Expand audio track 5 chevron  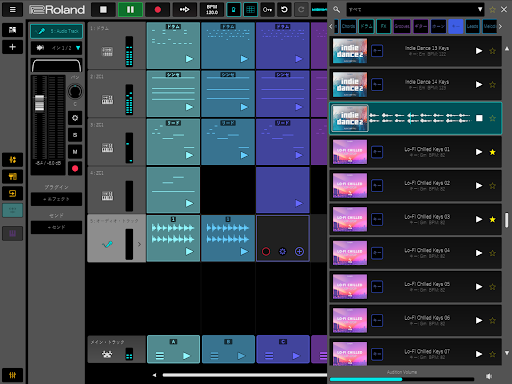coord(139,244)
